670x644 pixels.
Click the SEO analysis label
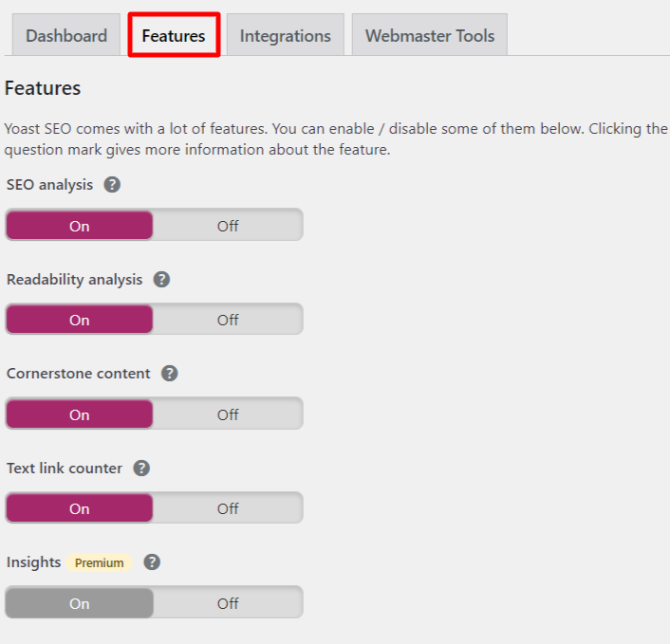point(49,185)
